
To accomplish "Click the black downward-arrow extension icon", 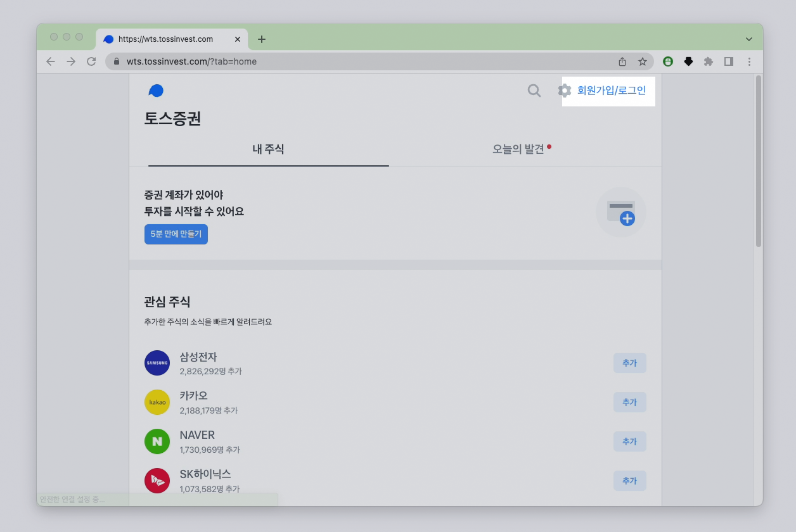I will (688, 61).
